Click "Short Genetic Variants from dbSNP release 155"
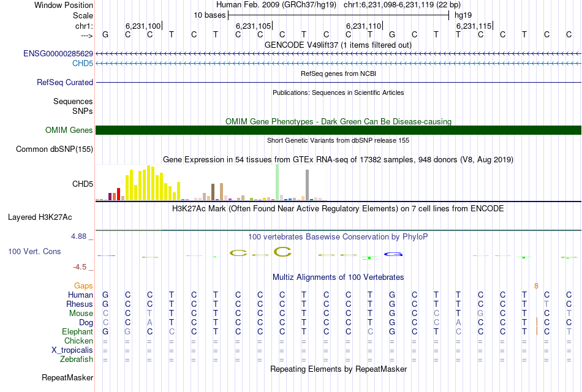582x392 pixels. 338,140
